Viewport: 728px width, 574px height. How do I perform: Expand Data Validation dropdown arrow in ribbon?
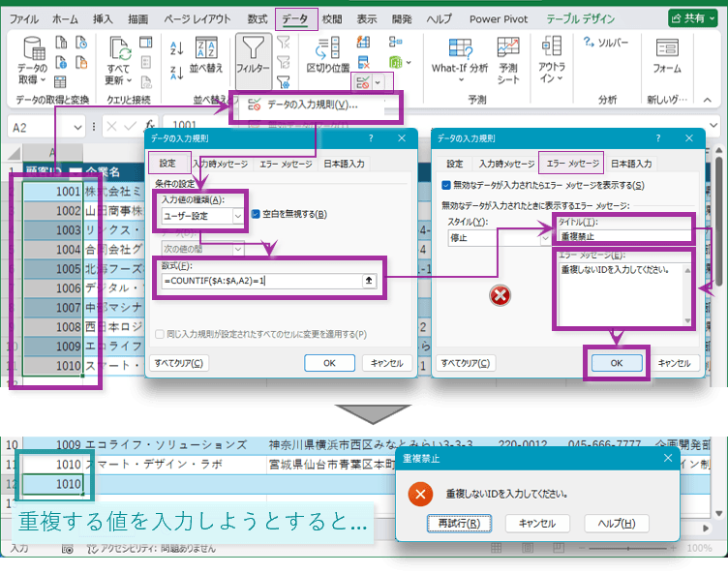tap(378, 83)
